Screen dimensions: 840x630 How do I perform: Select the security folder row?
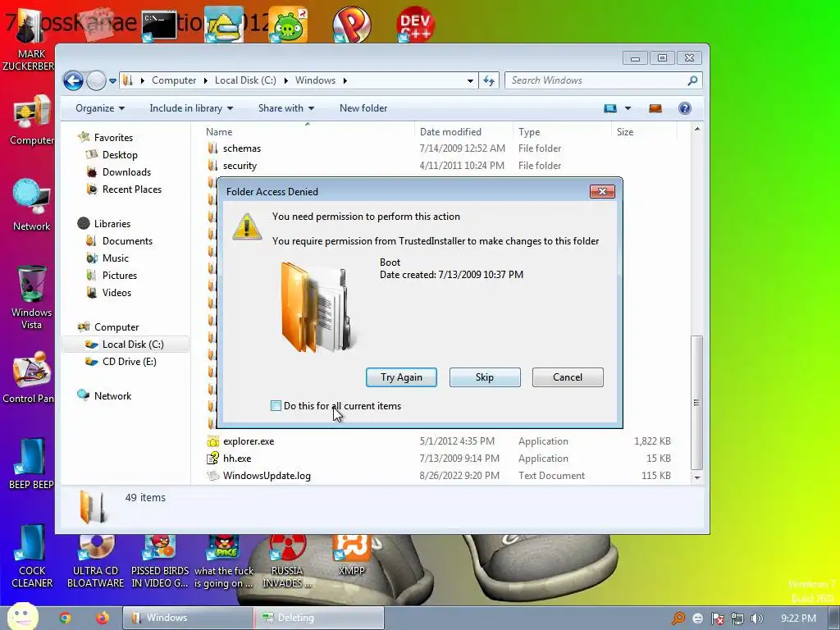pos(440,166)
